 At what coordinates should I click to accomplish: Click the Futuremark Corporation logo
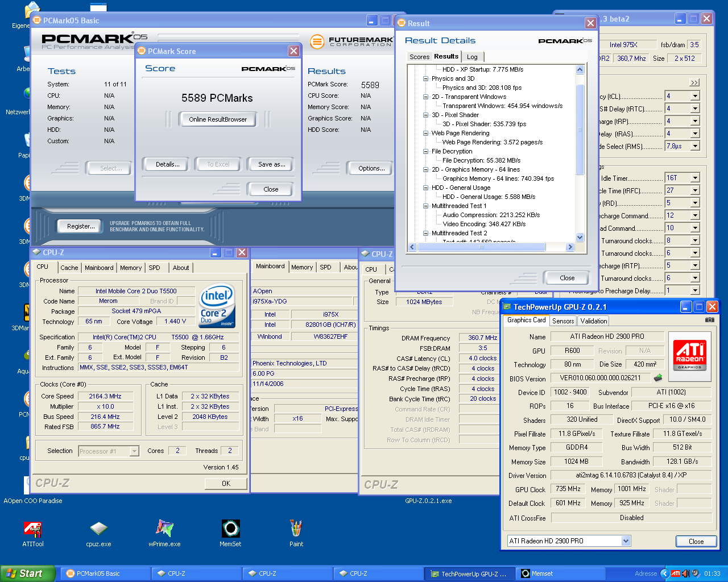(x=351, y=41)
